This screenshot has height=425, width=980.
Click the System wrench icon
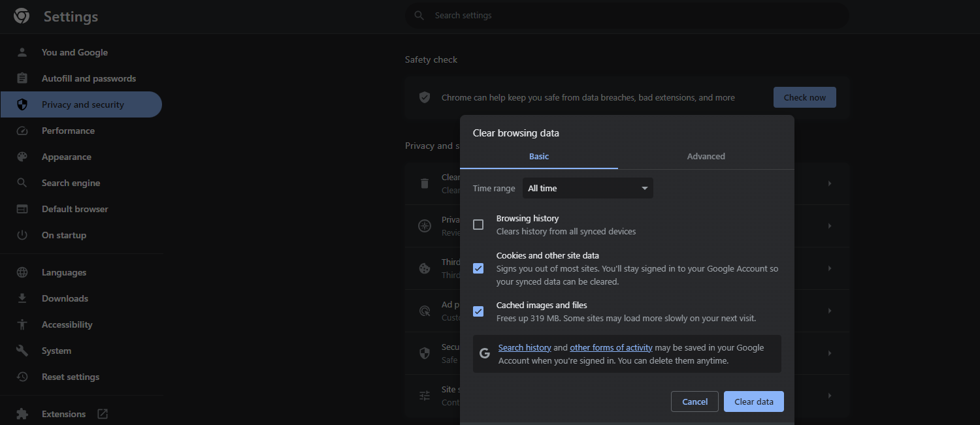click(x=22, y=351)
